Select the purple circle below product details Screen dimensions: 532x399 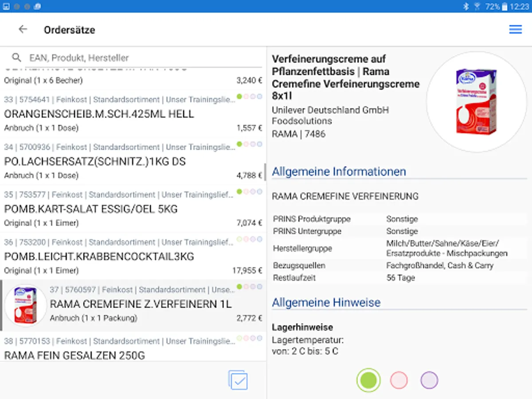coord(429,380)
